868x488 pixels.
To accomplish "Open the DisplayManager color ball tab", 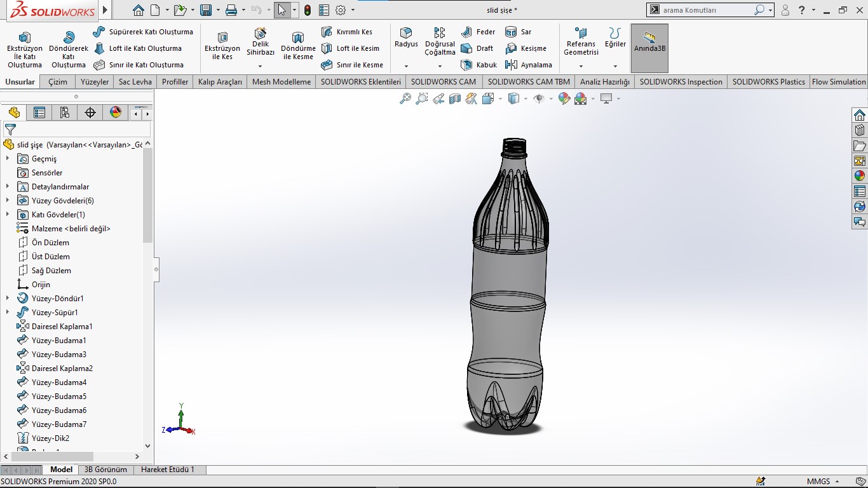I will coord(116,113).
